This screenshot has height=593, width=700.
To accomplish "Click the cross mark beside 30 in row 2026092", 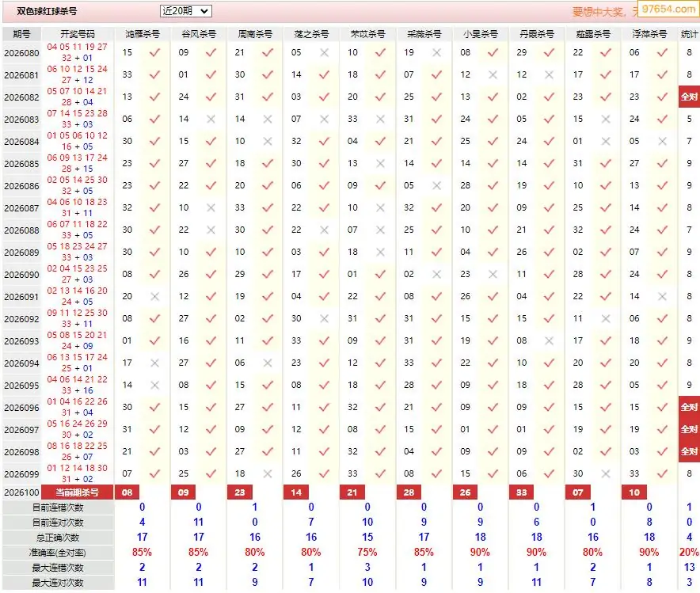I will [325, 318].
